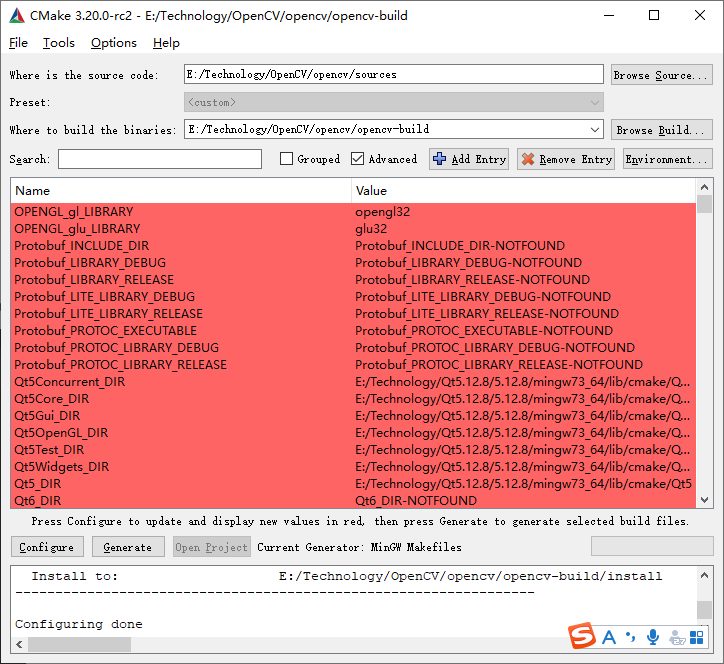Select the Protobuf_LIBRARY_DEBUG entry

(x=90, y=263)
